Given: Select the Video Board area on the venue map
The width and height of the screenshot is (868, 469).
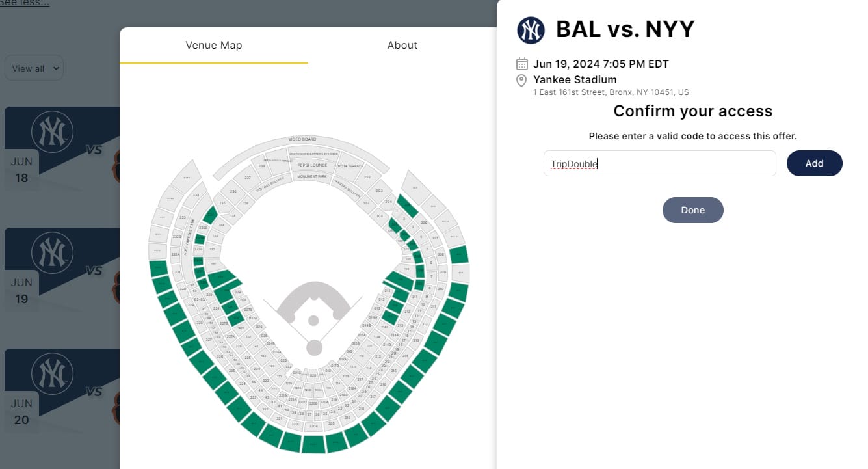Looking at the screenshot, I should [x=302, y=140].
